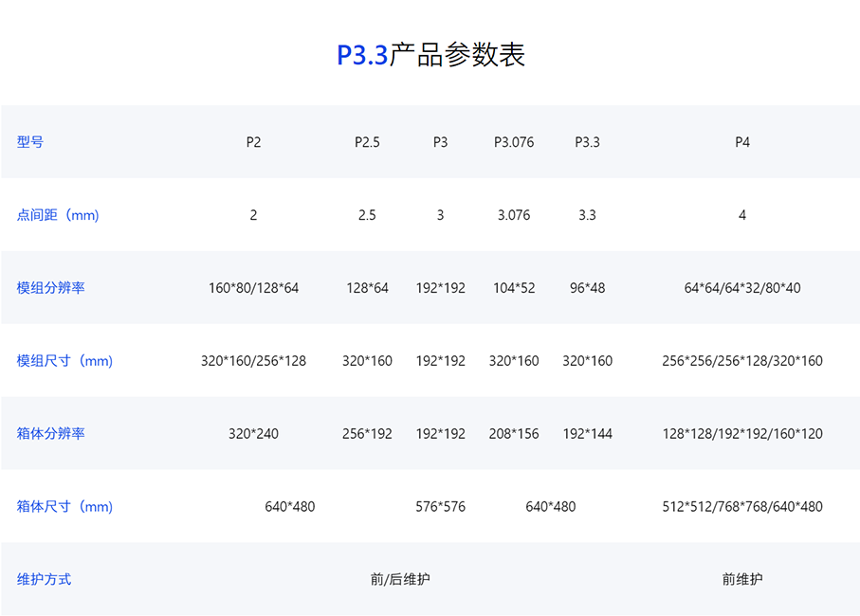Viewport: 860px width, 616px height.
Task: Select the 模组分辨率 row label
Action: (x=51, y=287)
